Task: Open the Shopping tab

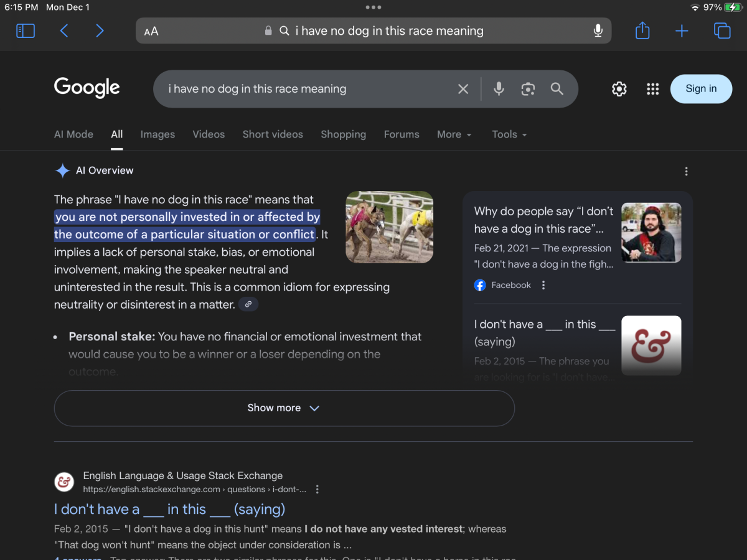Action: [x=343, y=134]
